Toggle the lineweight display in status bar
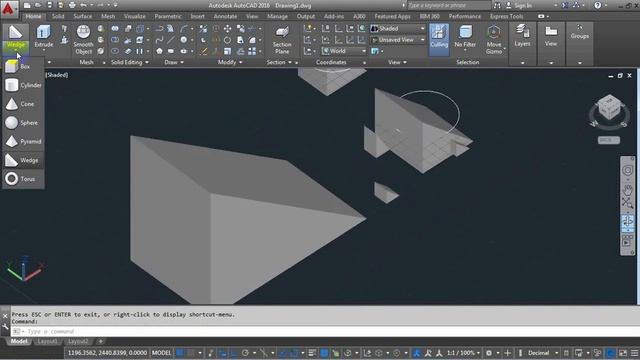This screenshot has height=360, width=640. point(312,353)
